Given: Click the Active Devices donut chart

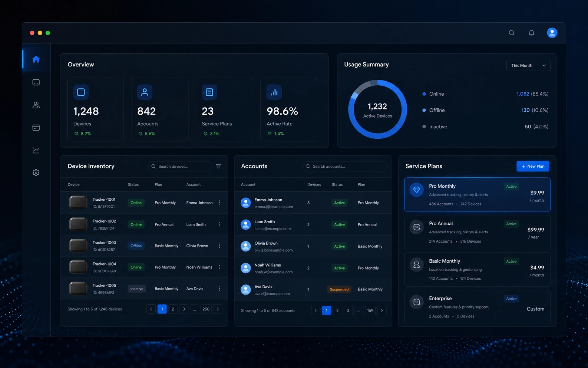Looking at the screenshot, I should coord(377,109).
